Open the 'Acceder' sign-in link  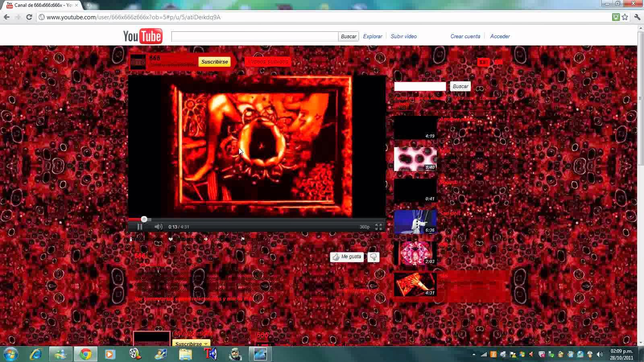(x=500, y=36)
